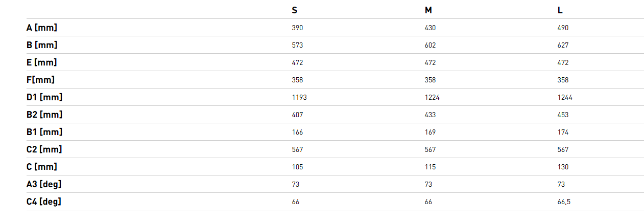
Task: Click the 390 value for size S
Action: tap(297, 28)
